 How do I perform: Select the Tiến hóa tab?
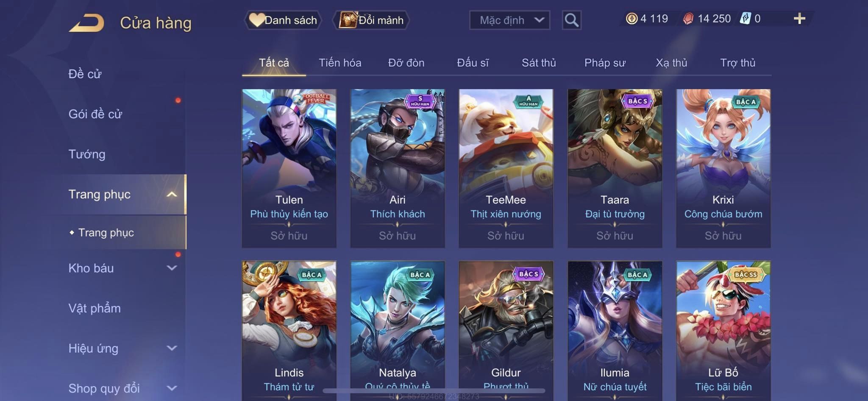point(340,63)
